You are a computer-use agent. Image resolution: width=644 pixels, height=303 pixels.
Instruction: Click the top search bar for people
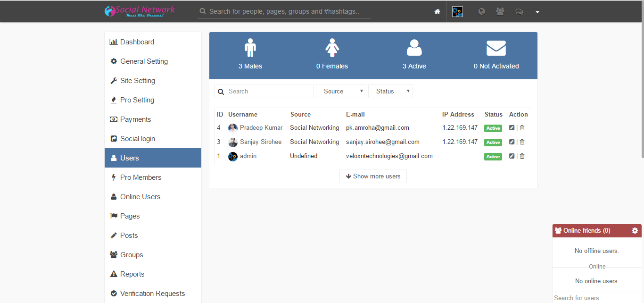pos(284,11)
